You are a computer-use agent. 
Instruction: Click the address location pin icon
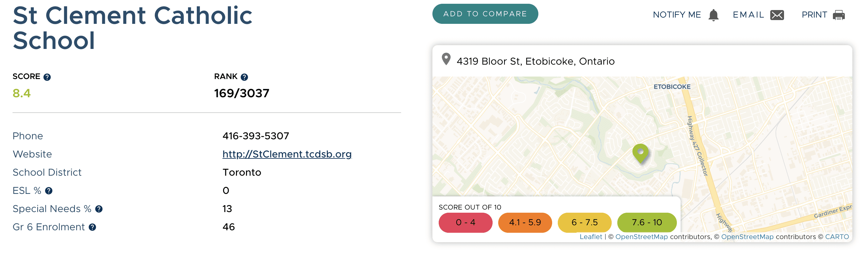(x=446, y=59)
